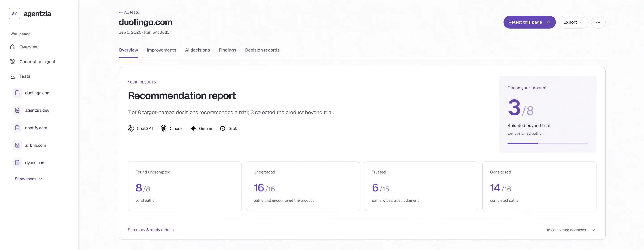Click the Tests flask icon
Screen dimensions: 644x250
[13, 76]
